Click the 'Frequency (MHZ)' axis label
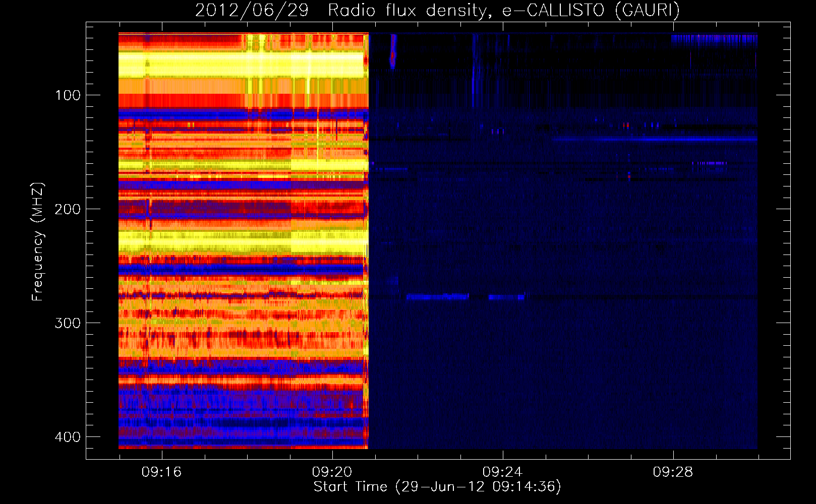Viewport: 816px width, 504px height. coord(38,242)
